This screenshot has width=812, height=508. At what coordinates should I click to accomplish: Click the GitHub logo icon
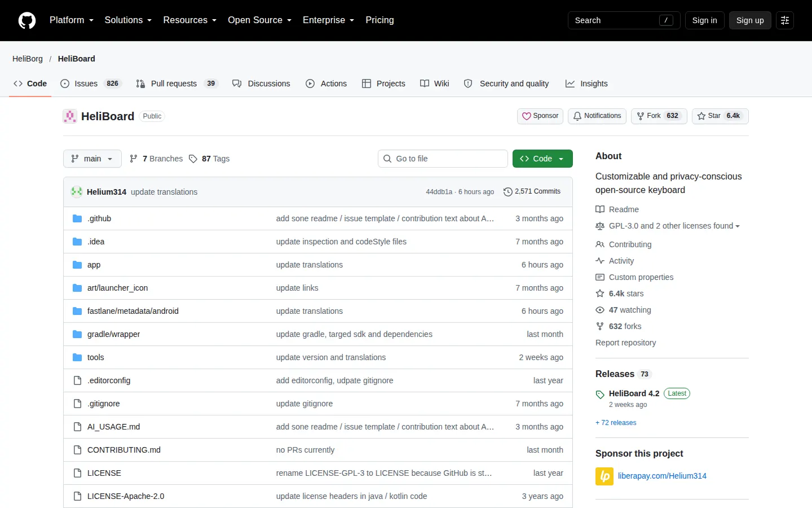pyautogui.click(x=27, y=20)
